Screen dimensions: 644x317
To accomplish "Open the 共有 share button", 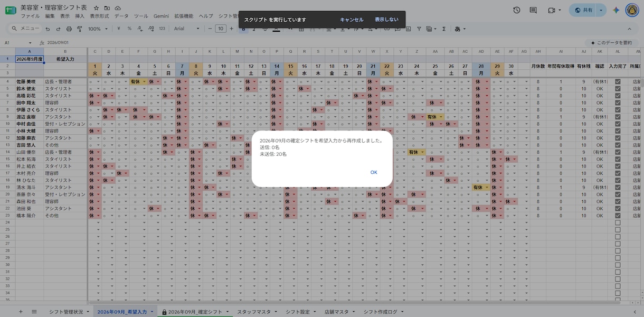I will pos(583,10).
